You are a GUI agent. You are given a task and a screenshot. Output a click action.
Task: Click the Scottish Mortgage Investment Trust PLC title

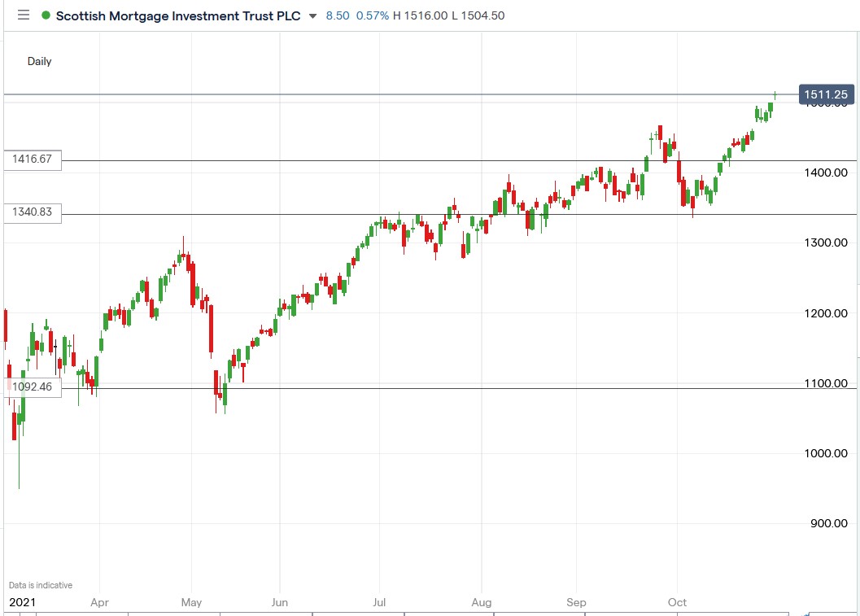pos(177,15)
